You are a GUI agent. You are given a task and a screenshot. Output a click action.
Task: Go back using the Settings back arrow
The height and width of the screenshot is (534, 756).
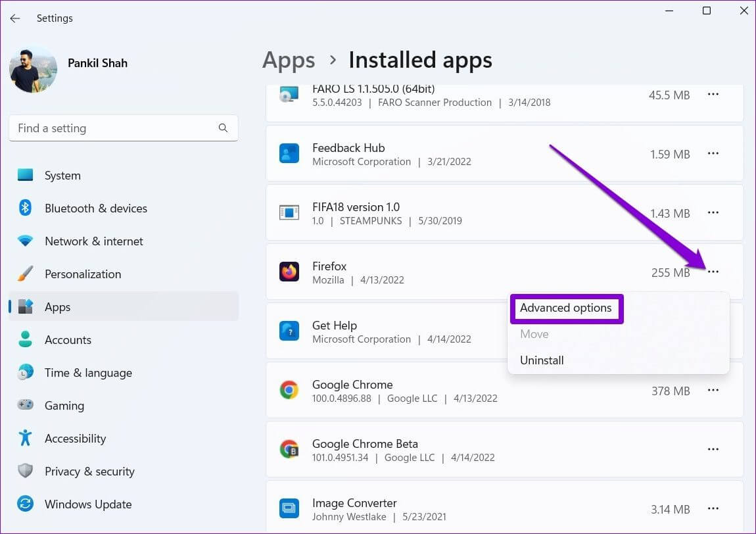coord(15,18)
